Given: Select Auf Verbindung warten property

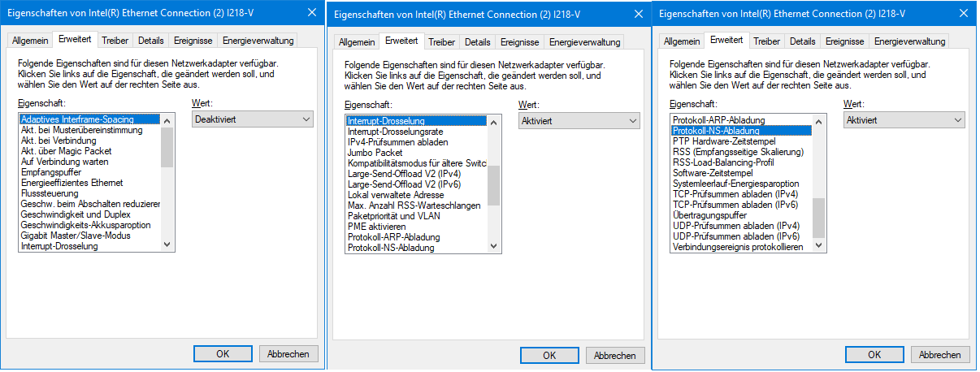Looking at the screenshot, I should tap(64, 162).
